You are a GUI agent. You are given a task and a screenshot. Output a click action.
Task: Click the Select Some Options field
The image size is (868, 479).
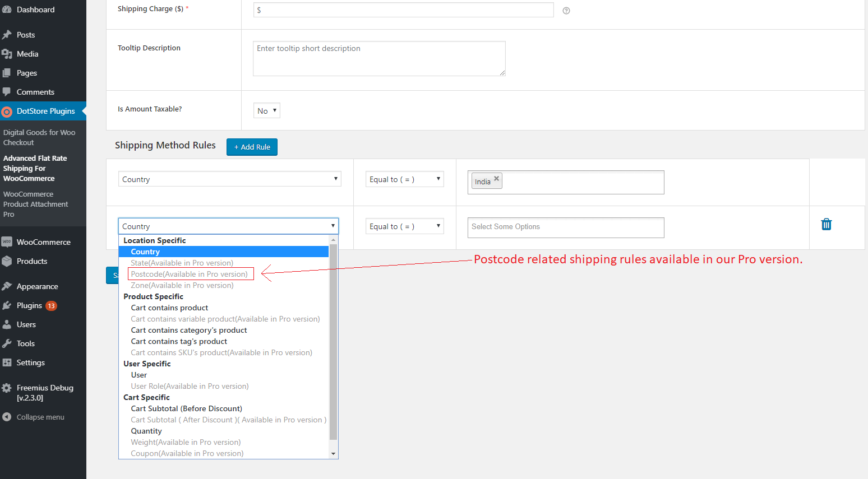(x=566, y=227)
